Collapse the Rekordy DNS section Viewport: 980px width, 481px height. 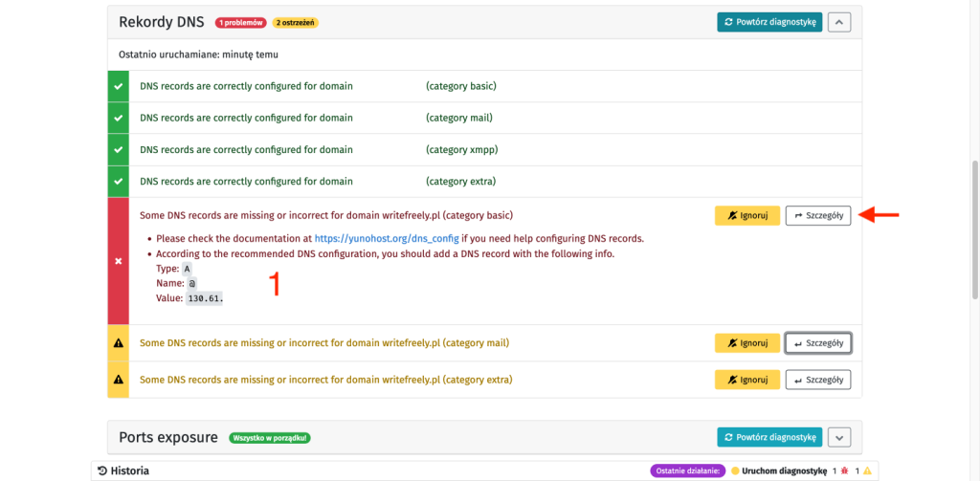[x=838, y=22]
